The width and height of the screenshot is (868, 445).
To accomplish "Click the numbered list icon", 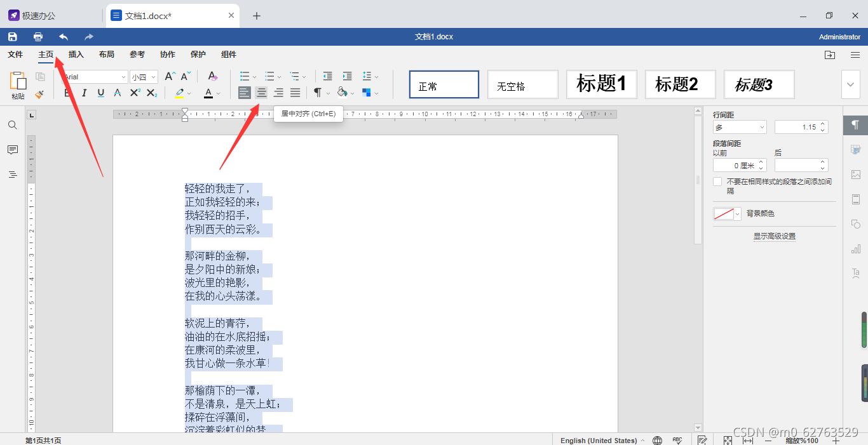I will (x=269, y=76).
